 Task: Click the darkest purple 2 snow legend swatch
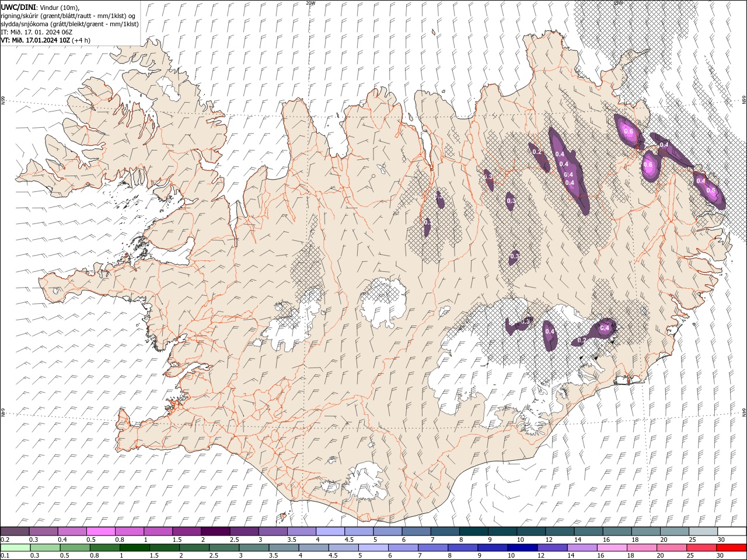tap(215, 531)
